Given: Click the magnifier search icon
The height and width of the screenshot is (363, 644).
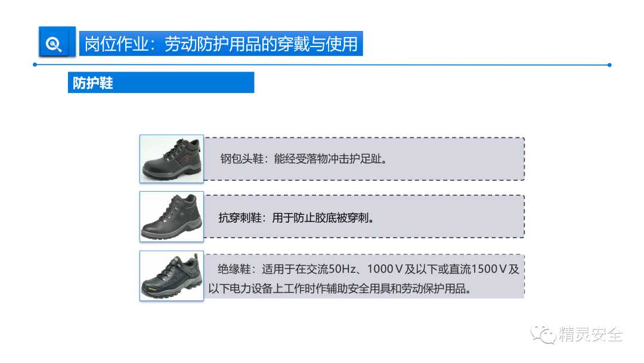Looking at the screenshot, I should click(54, 44).
